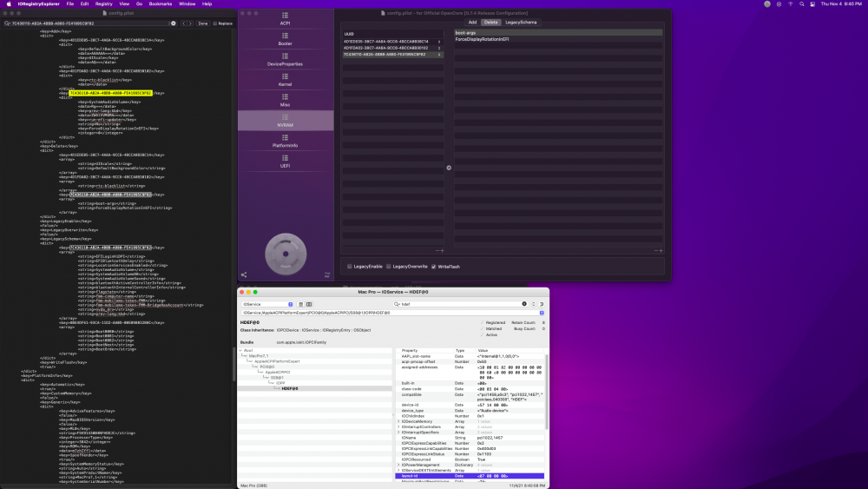The image size is (868, 489).
Task: Open the File menu
Action: [x=69, y=3]
